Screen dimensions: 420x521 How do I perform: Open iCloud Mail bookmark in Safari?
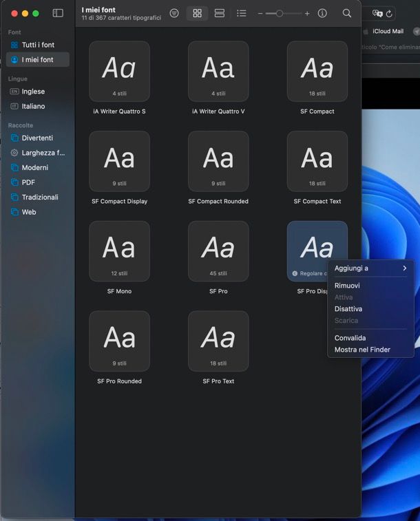click(388, 31)
